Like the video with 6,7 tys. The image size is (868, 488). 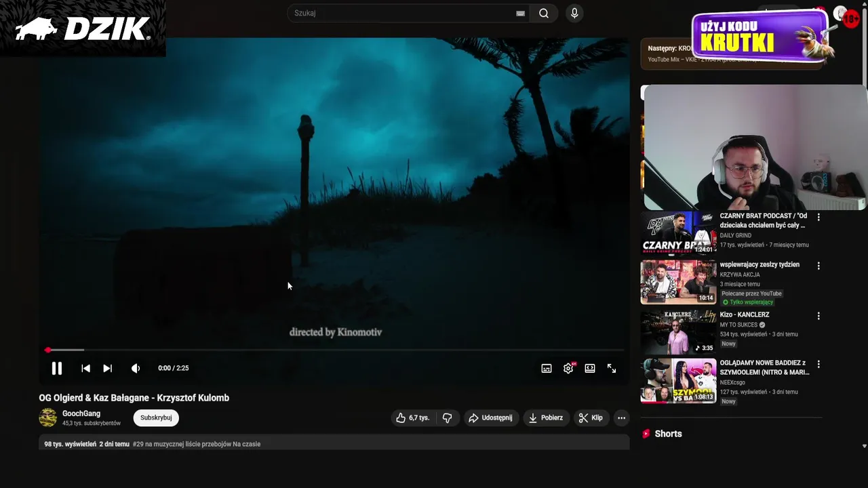tap(413, 418)
